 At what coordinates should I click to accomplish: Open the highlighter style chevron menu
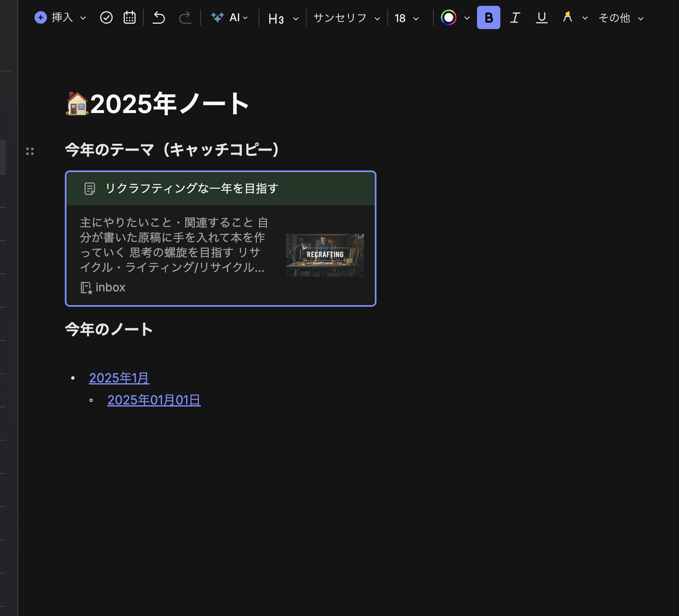click(586, 19)
